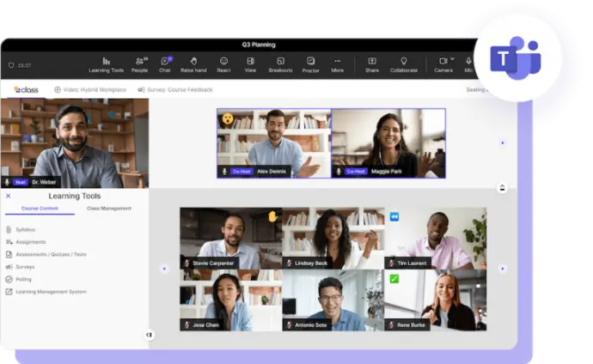Open the View layout dropdown
The image size is (593, 364).
point(250,64)
